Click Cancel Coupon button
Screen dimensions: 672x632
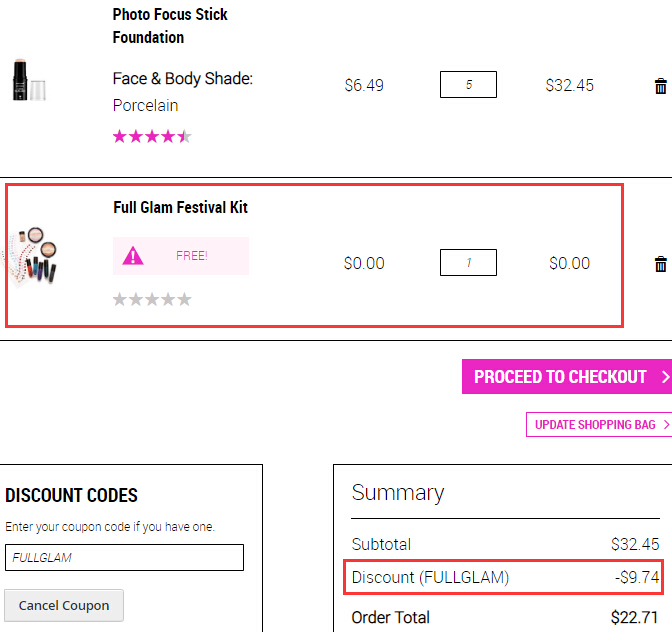click(64, 605)
